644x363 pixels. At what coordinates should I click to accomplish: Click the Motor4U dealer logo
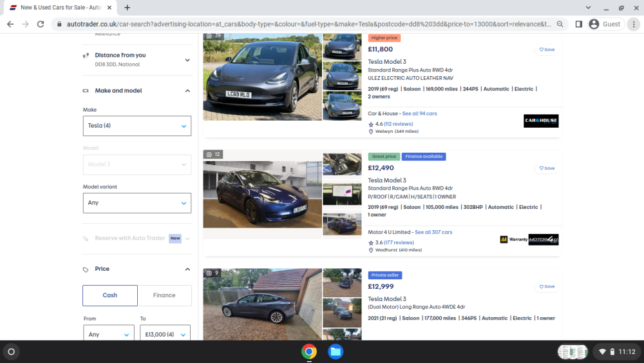[544, 239]
